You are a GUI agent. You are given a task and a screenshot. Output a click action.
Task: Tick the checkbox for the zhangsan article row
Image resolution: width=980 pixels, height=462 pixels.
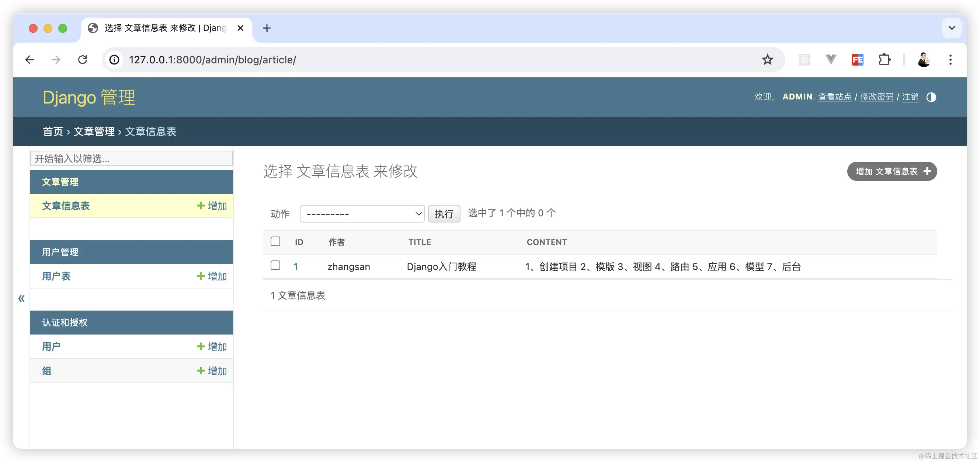275,265
